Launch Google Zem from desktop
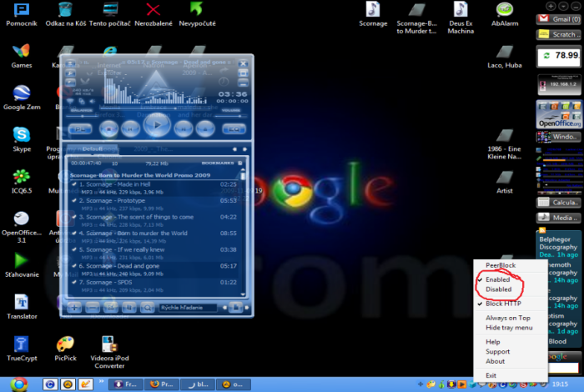 pos(22,98)
